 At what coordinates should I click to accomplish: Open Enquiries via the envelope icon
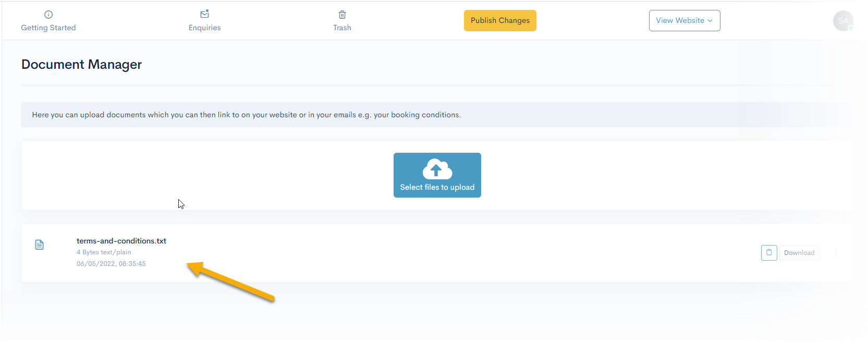pyautogui.click(x=204, y=14)
